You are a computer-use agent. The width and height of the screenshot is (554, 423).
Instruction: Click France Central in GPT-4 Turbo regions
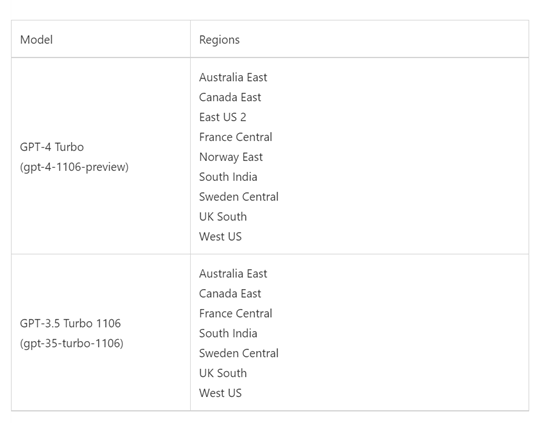[235, 137]
